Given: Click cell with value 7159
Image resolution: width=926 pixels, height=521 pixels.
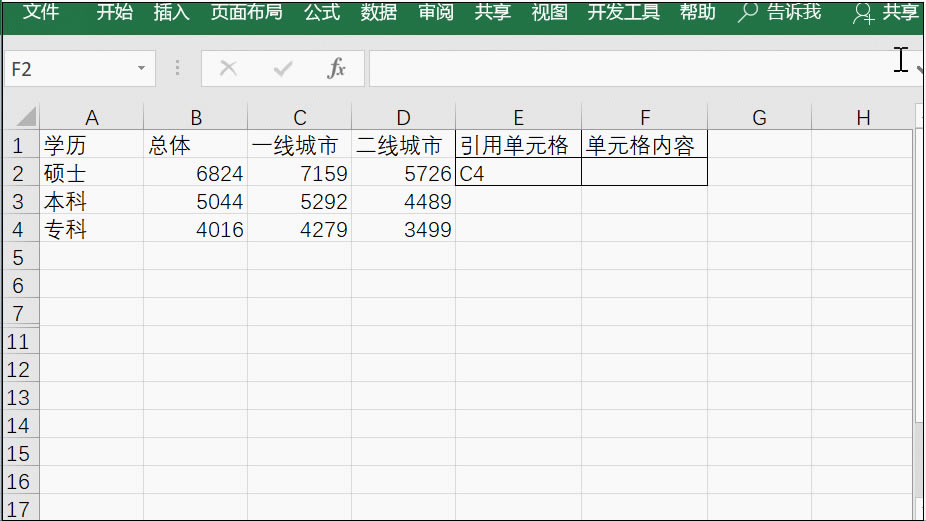Looking at the screenshot, I should pos(299,172).
